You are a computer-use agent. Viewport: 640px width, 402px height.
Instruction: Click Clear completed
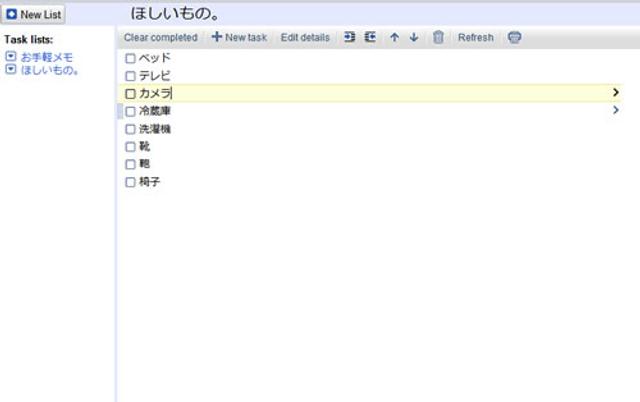point(161,38)
